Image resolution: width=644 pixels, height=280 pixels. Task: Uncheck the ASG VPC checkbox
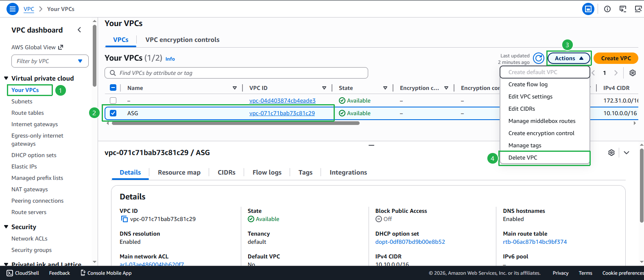coord(113,113)
